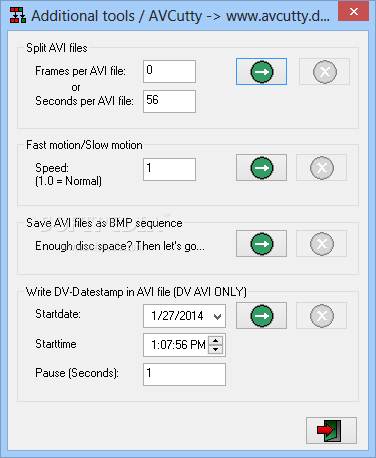This screenshot has height=458, width=376.
Task: Decrease Starttime with down spinner arrow
Action: [x=216, y=349]
